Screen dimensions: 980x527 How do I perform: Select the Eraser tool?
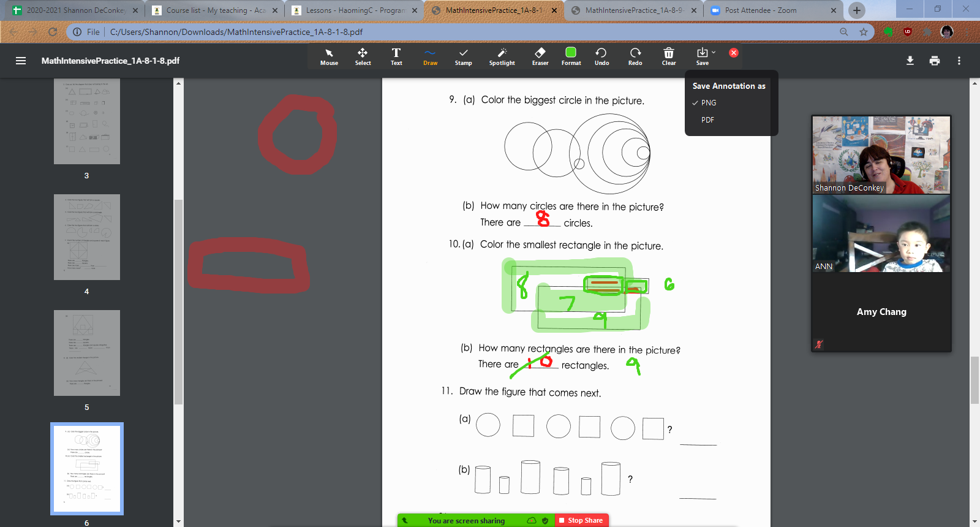click(540, 57)
